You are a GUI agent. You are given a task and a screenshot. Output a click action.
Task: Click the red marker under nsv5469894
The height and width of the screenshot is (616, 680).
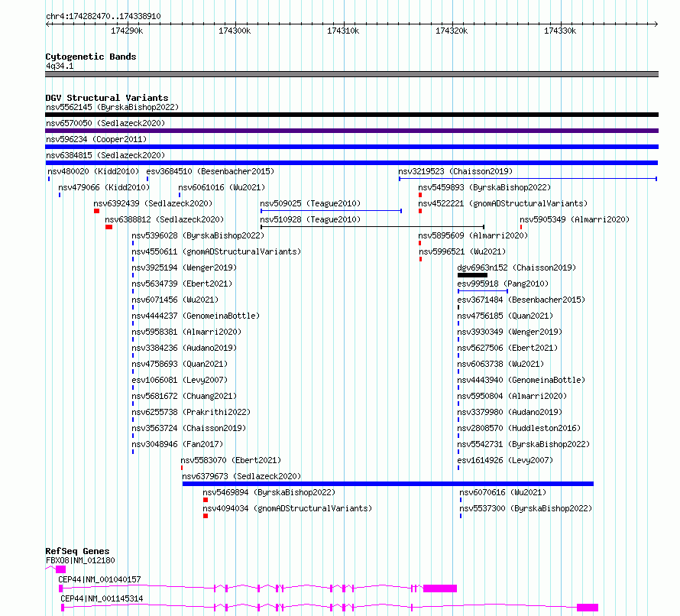pyautogui.click(x=206, y=500)
